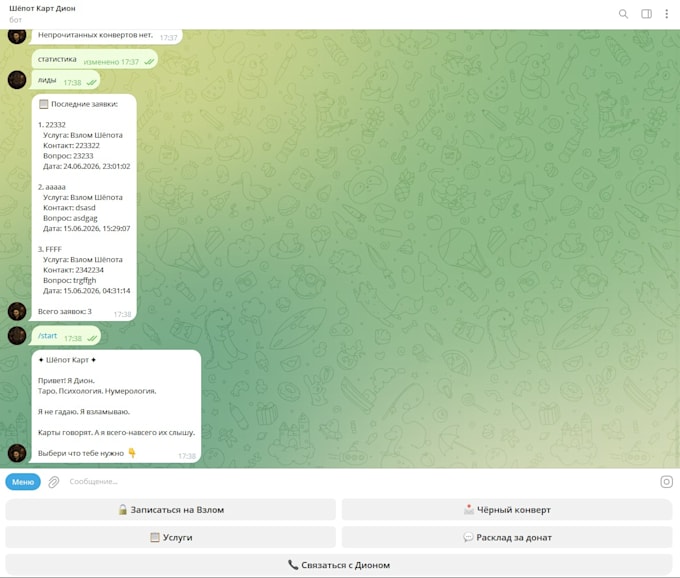Choose Чёрный конверт keyboard button
This screenshot has height=578, width=680.
tap(507, 510)
